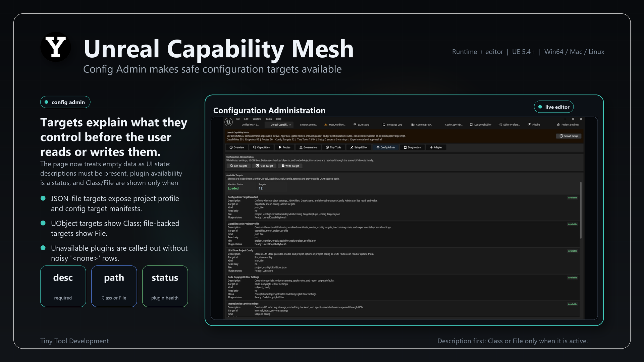Viewport: 644px width, 362px height.
Task: Click the play arrow icon on Routes
Action: tap(280, 147)
